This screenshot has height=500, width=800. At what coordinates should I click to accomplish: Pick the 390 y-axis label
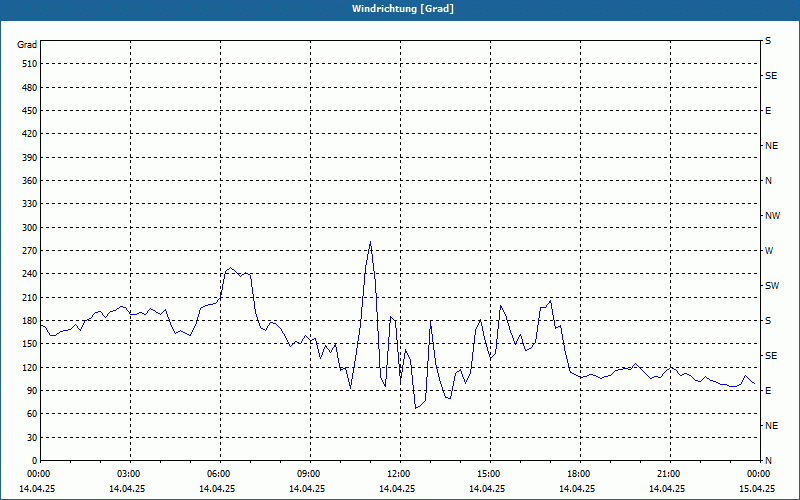(30, 158)
